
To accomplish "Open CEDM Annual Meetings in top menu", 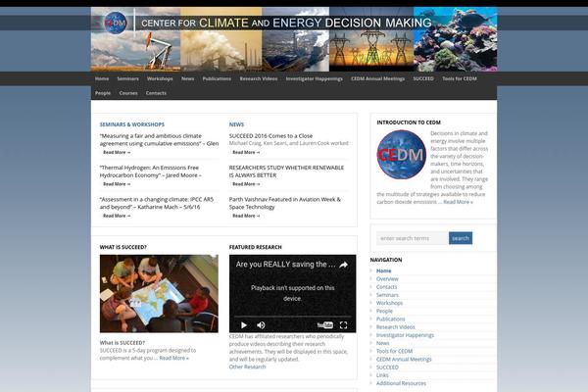I will [377, 78].
